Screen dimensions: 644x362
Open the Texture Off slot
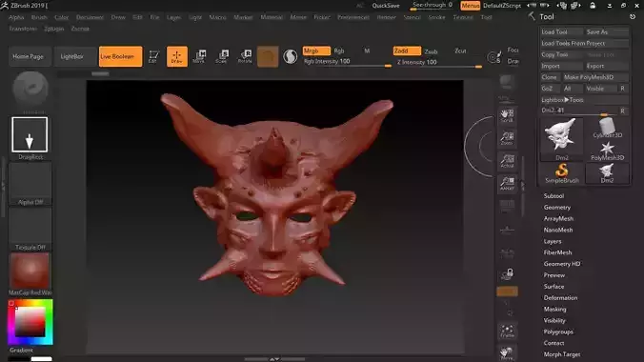tap(30, 229)
